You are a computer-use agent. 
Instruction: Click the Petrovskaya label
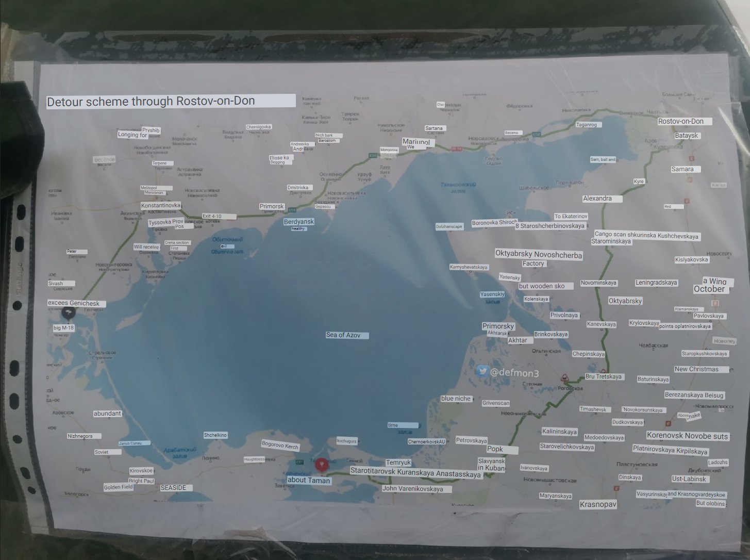(x=471, y=441)
